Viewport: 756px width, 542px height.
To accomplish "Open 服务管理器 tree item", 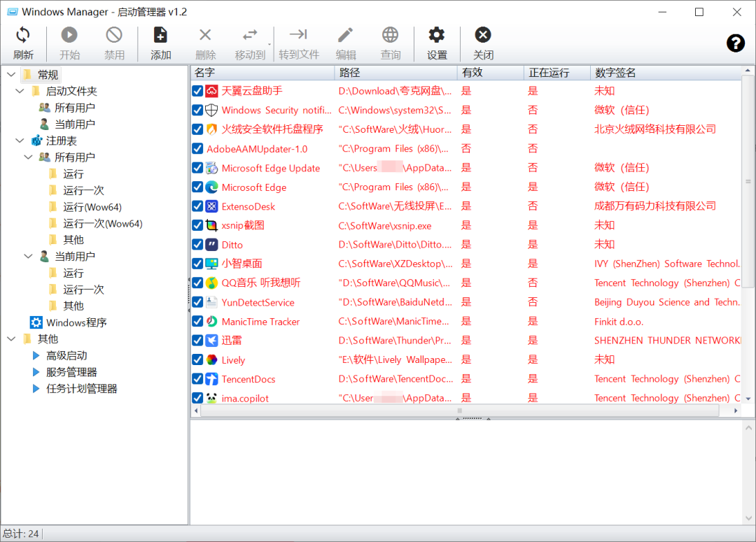I will click(x=71, y=372).
